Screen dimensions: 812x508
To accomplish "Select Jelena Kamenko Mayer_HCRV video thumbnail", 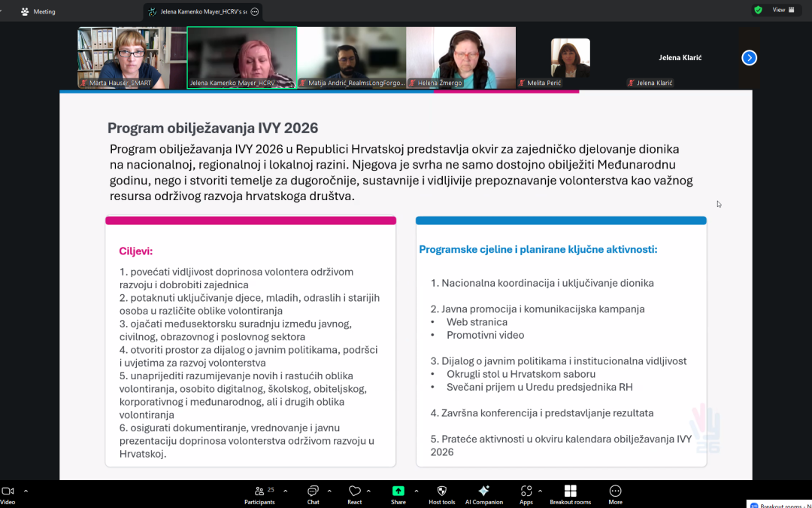I will coord(242,57).
